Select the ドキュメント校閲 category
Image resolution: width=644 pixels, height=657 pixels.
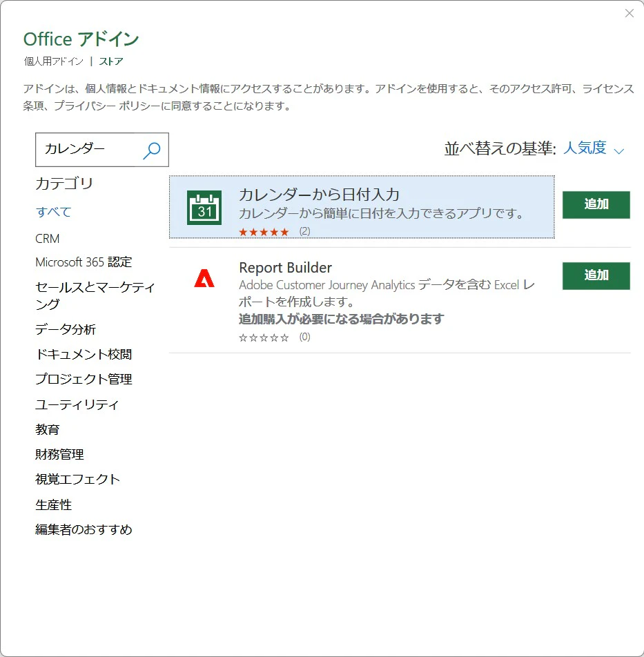(x=84, y=355)
